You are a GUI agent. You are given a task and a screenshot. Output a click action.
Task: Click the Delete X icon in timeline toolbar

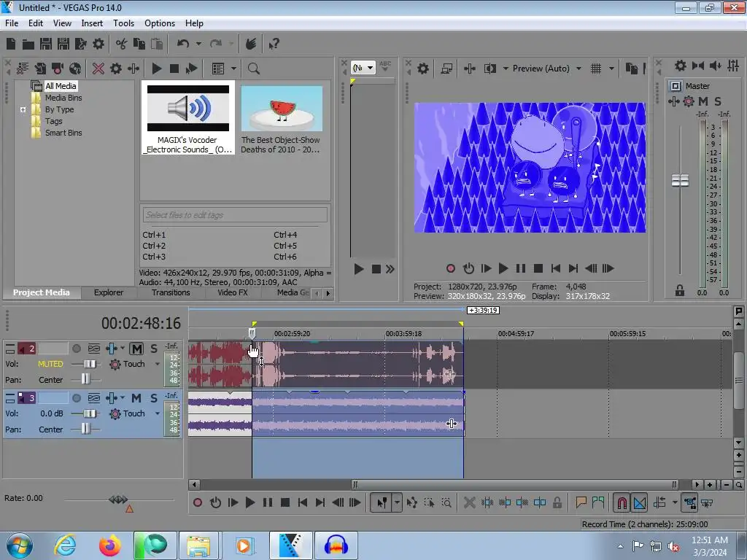tap(469, 502)
